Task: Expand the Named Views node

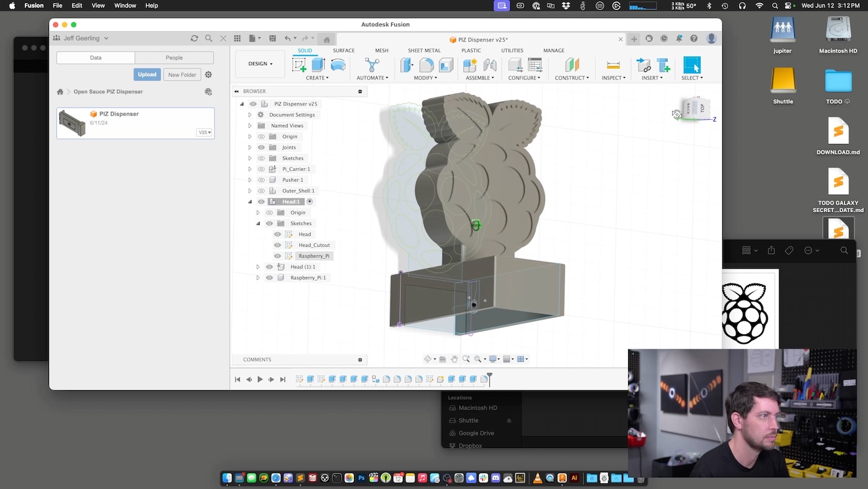Action: (x=250, y=125)
